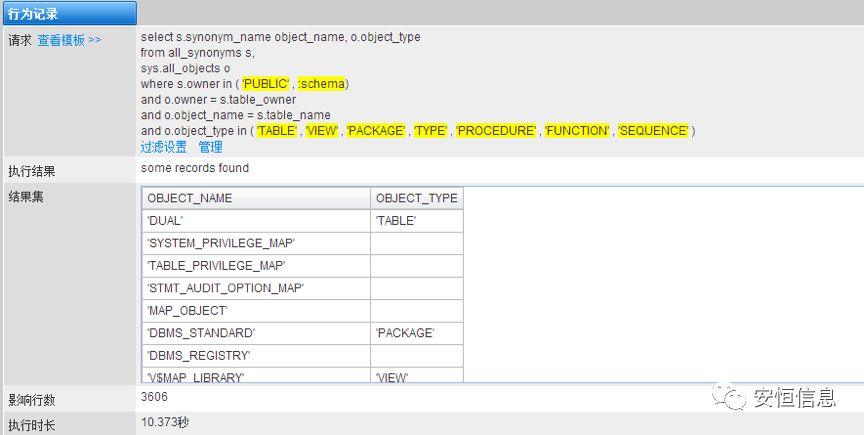Image resolution: width=864 pixels, height=435 pixels.
Task: Click the 执行结果 label
Action: point(31,171)
